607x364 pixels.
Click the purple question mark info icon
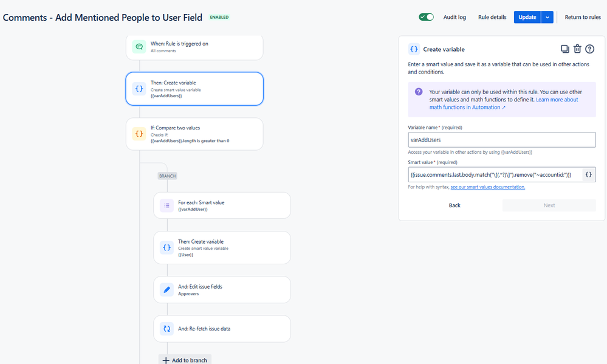click(419, 92)
